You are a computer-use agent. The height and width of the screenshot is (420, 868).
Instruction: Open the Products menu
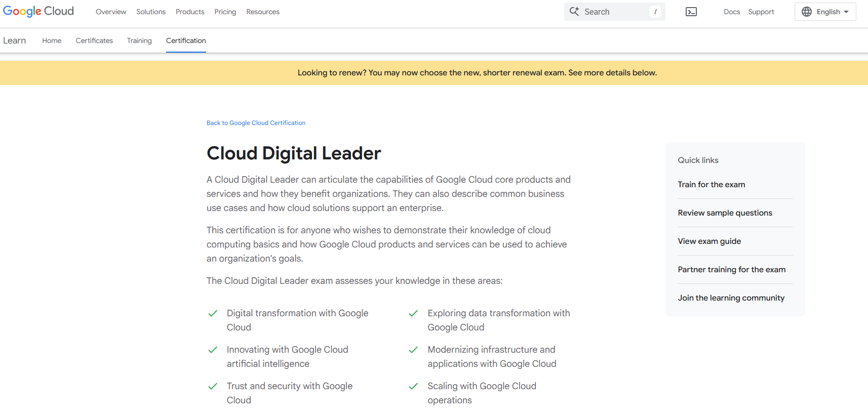click(190, 12)
